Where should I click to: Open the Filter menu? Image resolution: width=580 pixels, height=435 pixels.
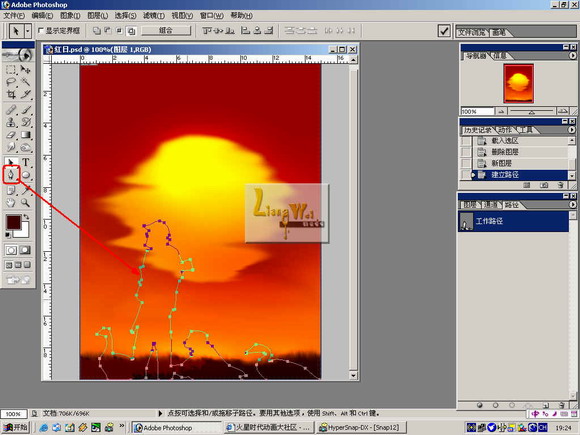(154, 16)
